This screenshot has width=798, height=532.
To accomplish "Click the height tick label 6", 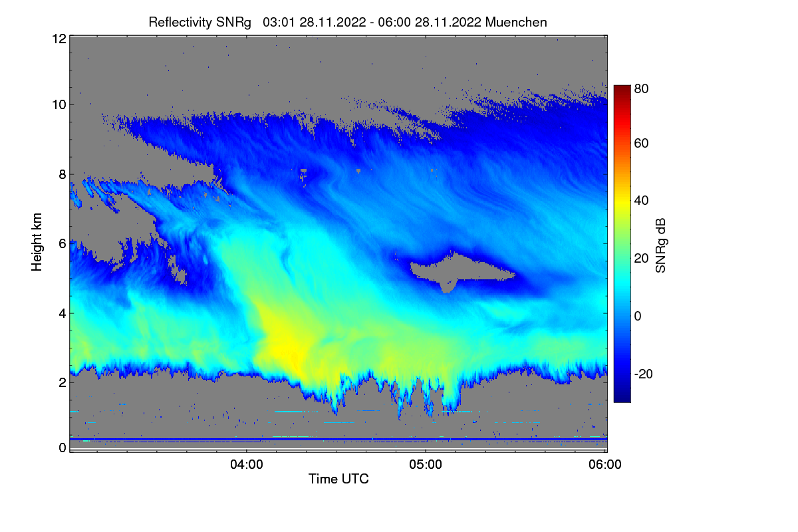I will coord(63,244).
